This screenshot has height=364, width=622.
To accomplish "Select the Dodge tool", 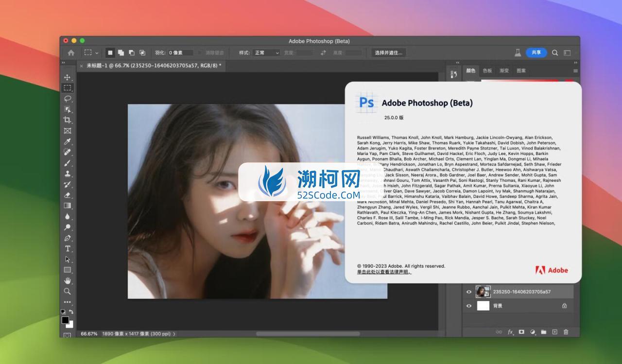I will point(68,227).
